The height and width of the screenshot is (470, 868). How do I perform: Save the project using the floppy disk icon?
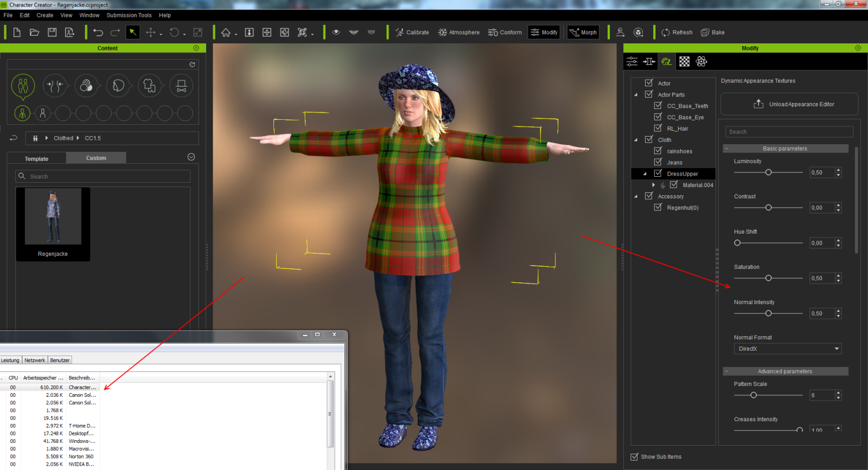(52, 33)
